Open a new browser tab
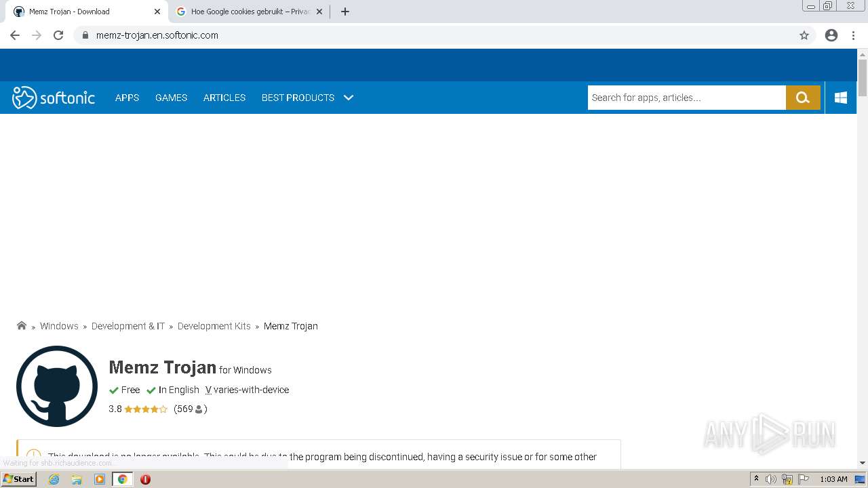 tap(345, 12)
